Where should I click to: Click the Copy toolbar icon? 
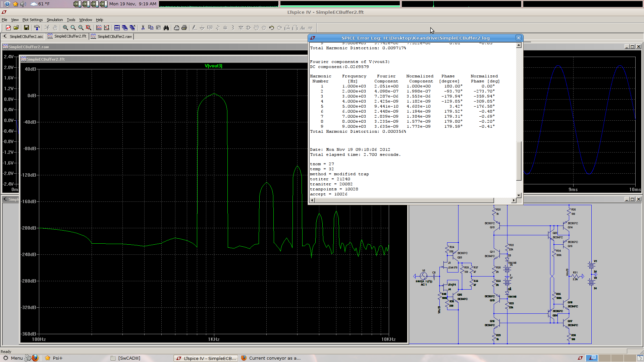coord(151,28)
